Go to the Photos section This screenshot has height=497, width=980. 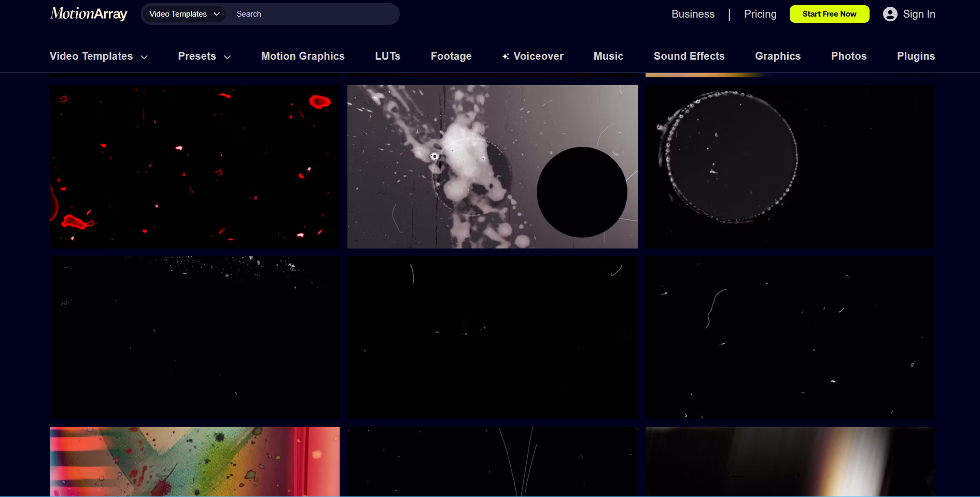[849, 56]
